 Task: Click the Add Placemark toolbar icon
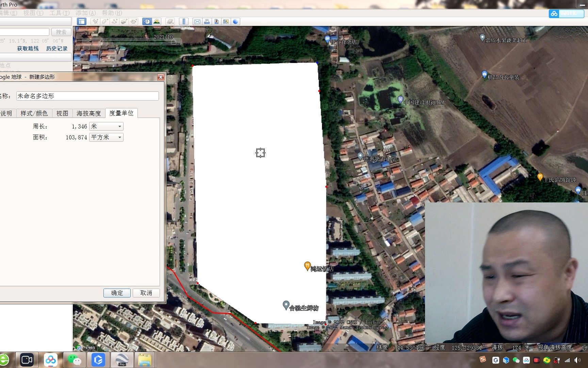[96, 21]
